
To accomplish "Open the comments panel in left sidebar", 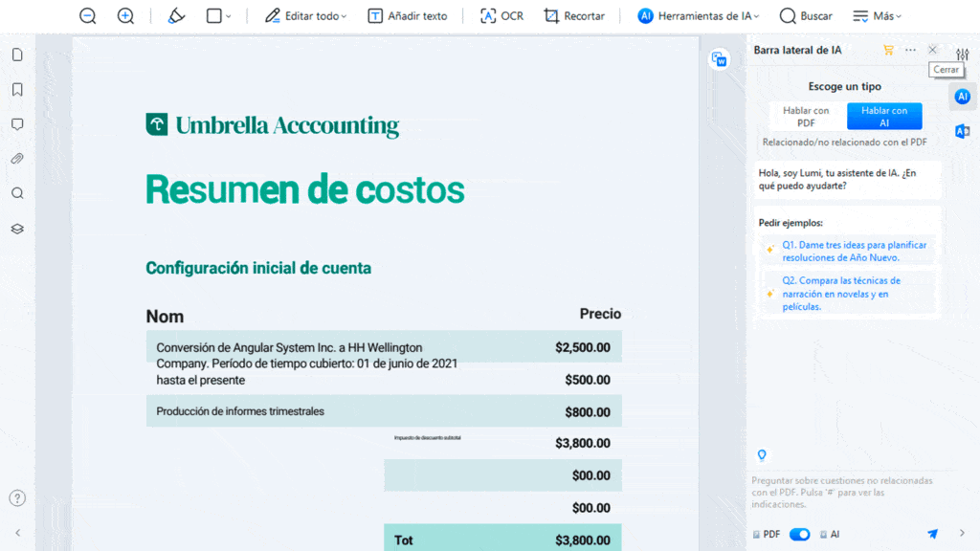I will 17,124.
